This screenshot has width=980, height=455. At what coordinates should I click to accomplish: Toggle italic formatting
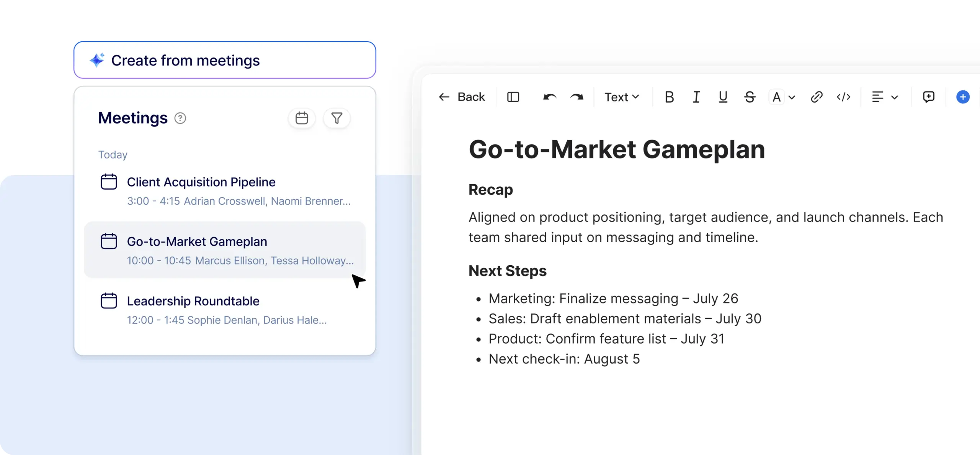tap(696, 97)
